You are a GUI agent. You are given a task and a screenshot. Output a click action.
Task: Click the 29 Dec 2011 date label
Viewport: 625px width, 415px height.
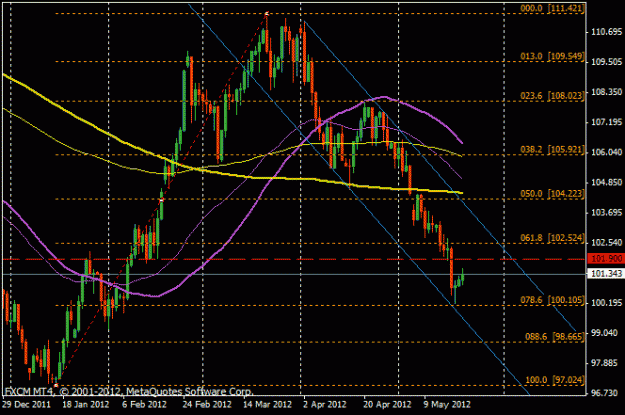coord(26,405)
